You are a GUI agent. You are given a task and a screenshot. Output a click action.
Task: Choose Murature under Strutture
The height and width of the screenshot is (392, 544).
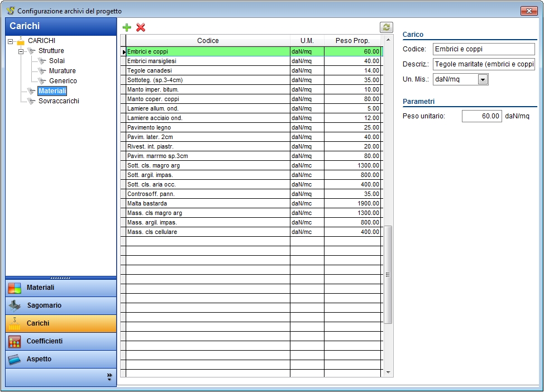click(62, 71)
